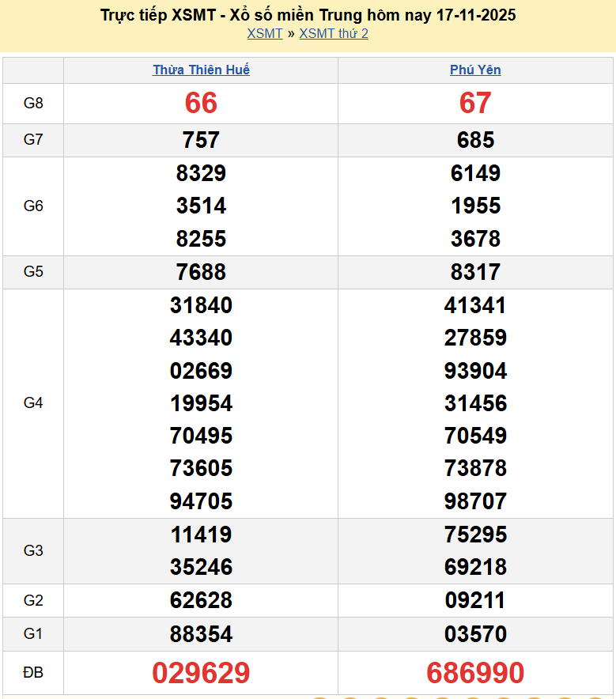Click G4 number 93904
The height and width of the screenshot is (699, 616).
point(475,371)
